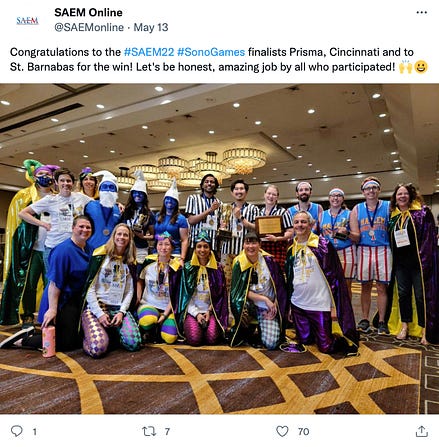
Task: Open the three-dot more options menu
Action: click(x=422, y=13)
